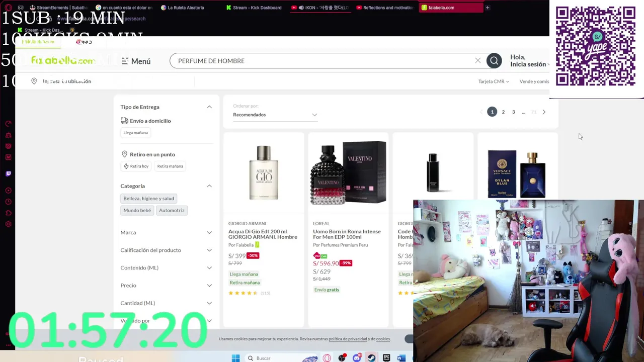Open the Twitch icon in the Opera sidebar
The image size is (644, 362).
8,173
